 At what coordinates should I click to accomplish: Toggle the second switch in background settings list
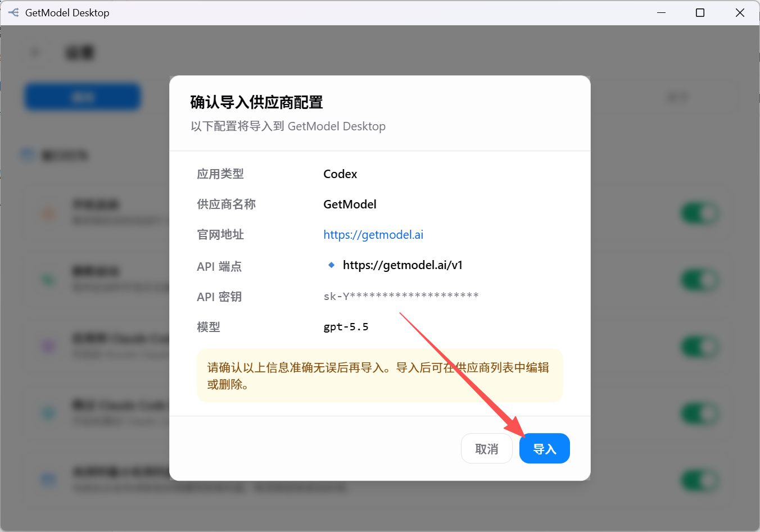click(x=700, y=280)
